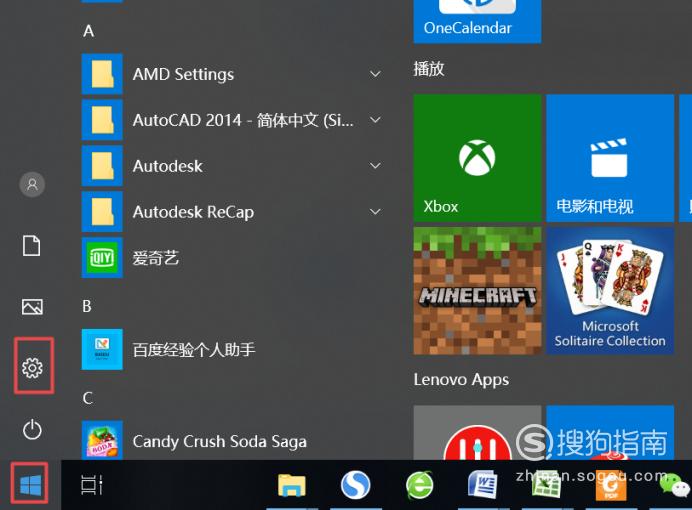This screenshot has width=692, height=510.
Task: Expand the Autodesk ReCap folder chevron
Action: pos(375,212)
